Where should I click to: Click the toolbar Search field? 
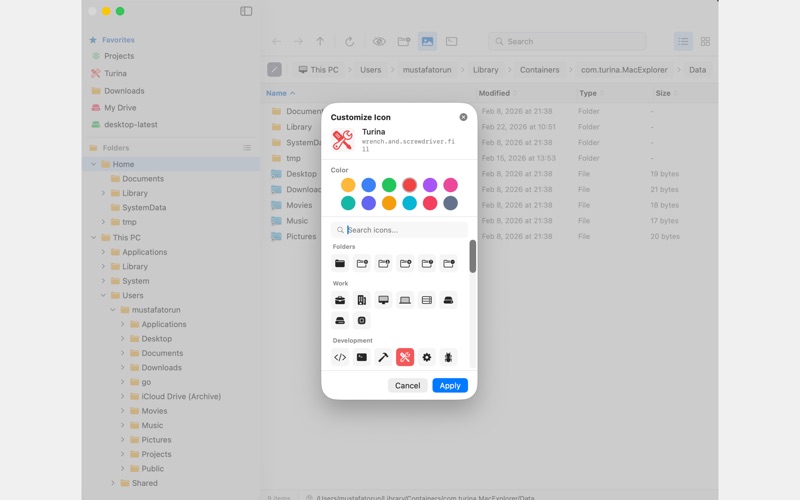[567, 41]
